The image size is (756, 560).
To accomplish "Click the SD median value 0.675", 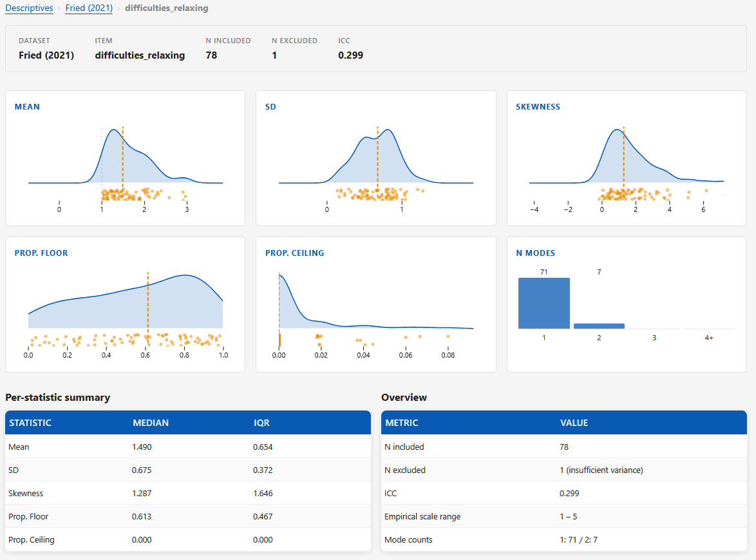I will click(x=142, y=470).
